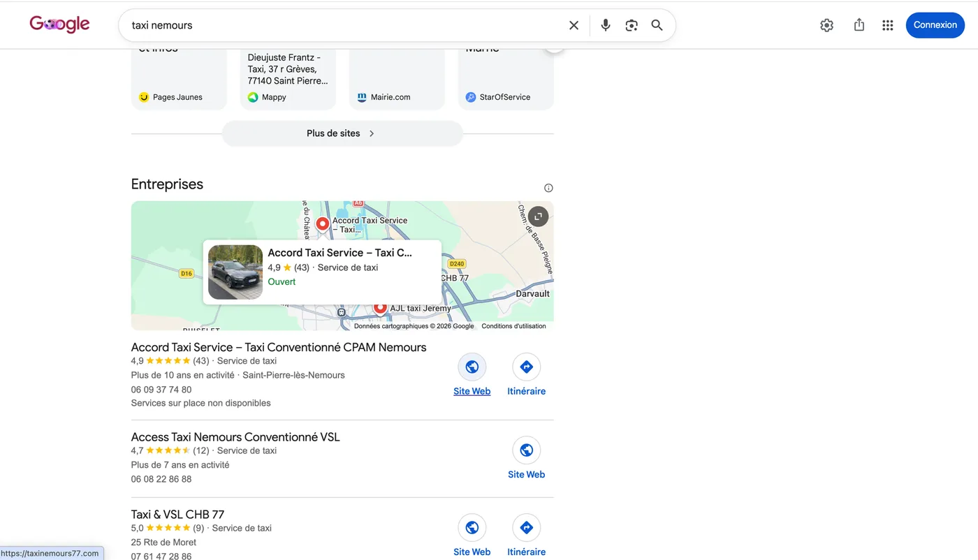Screen dimensions: 978x560
Task: Click the Google logo
Action: click(59, 24)
